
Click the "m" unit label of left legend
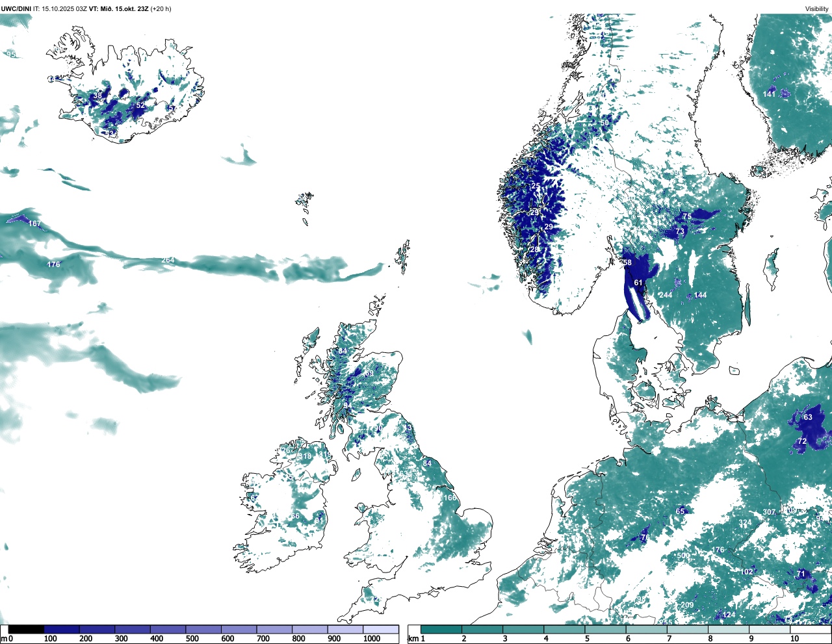pyautogui.click(x=3, y=639)
